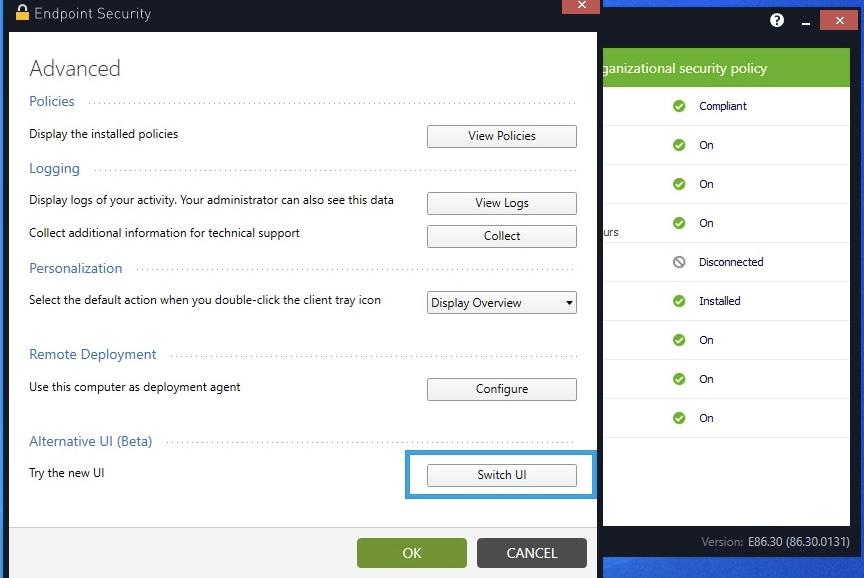Click the Advanced title text
Screen dimensions: 864x578
75,68
